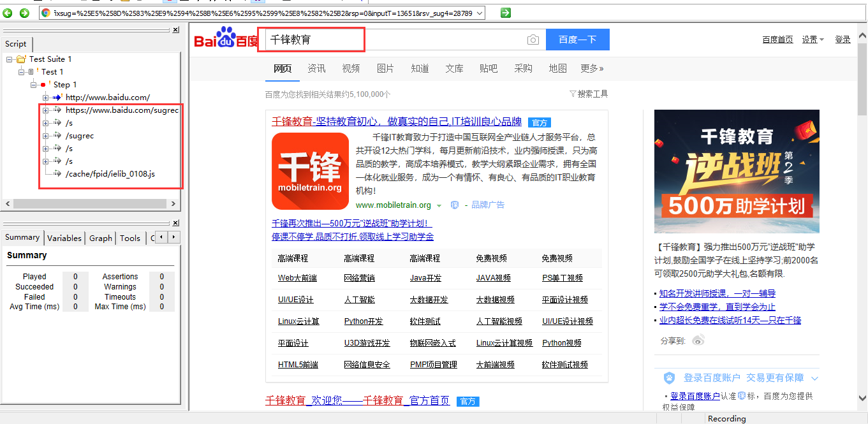Switch to the Script tab
The width and height of the screenshot is (868, 424).
pyautogui.click(x=16, y=43)
